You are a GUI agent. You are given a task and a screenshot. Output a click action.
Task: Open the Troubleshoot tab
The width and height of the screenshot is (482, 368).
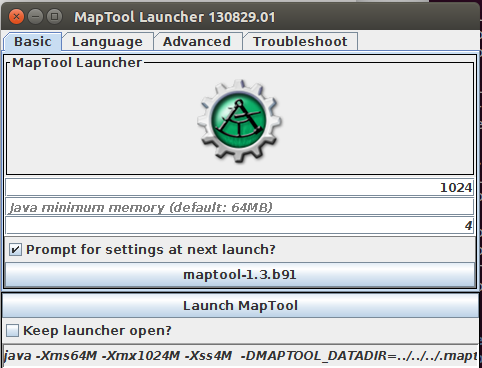tap(300, 42)
